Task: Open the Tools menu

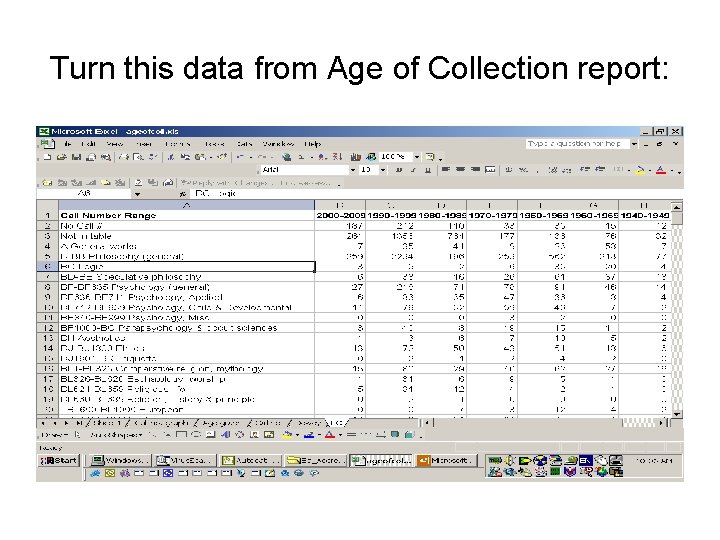Action: pos(214,144)
